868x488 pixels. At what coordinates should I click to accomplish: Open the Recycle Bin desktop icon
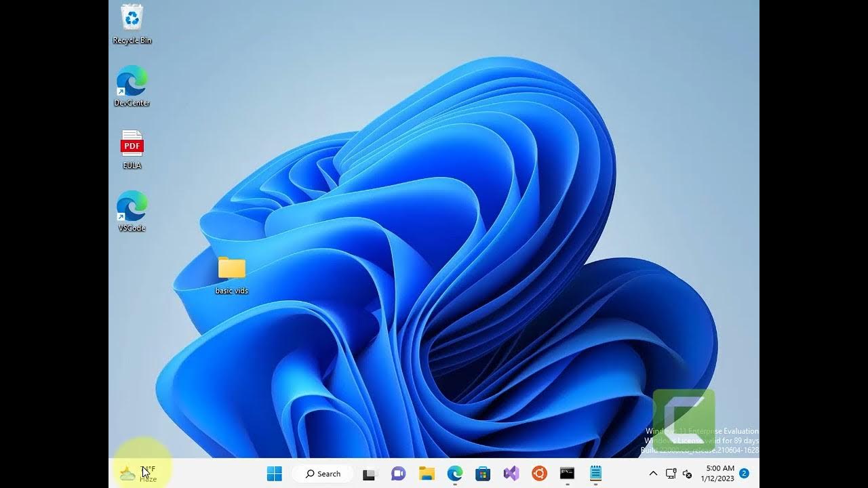coord(132,24)
